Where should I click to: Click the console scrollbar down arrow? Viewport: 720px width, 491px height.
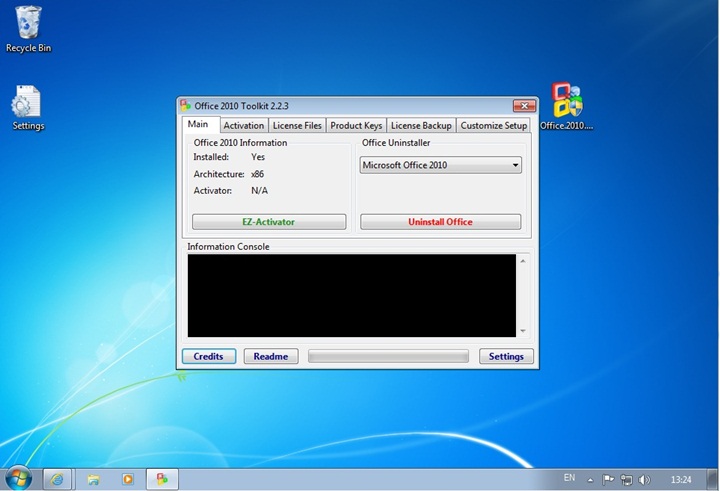[x=523, y=331]
